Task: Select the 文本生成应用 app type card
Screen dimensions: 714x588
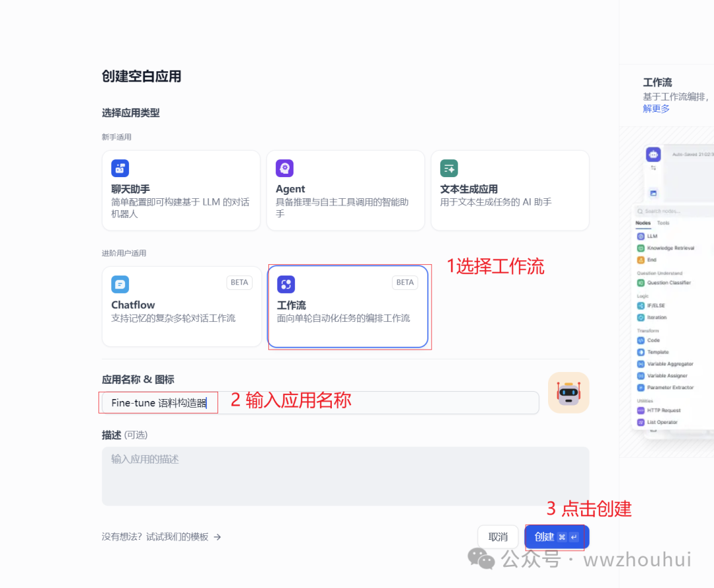Action: 510,190
